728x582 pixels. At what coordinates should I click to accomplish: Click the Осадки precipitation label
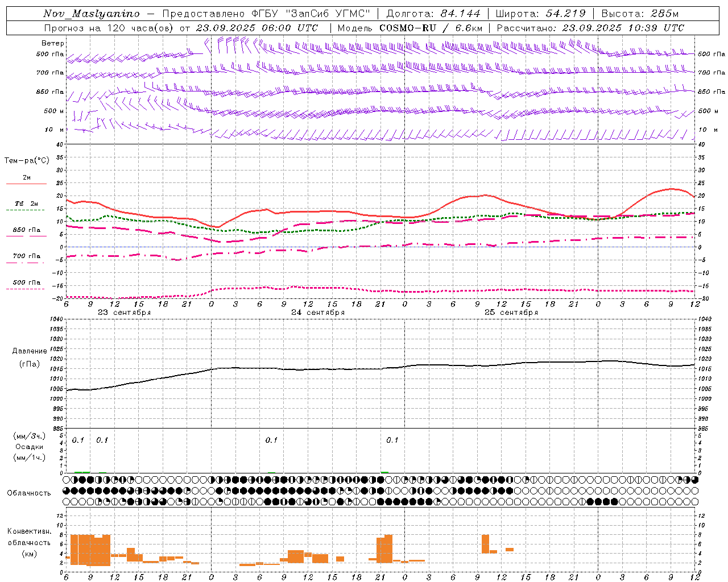click(x=30, y=447)
